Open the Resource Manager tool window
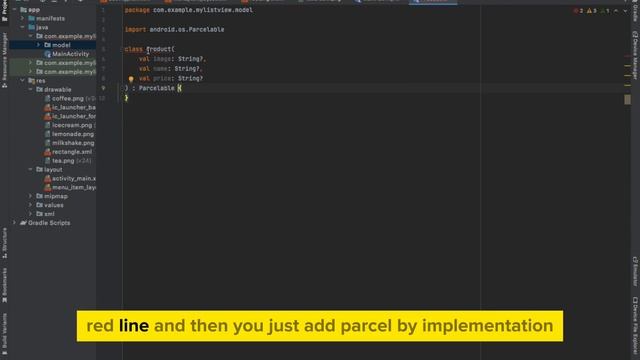The image size is (640, 360). pyautogui.click(x=4, y=60)
